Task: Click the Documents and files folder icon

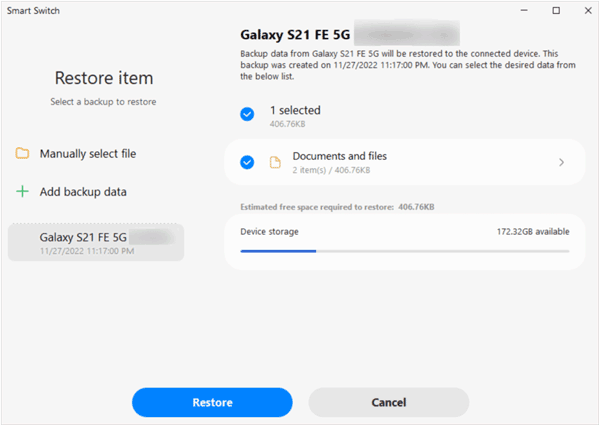Action: pyautogui.click(x=275, y=162)
